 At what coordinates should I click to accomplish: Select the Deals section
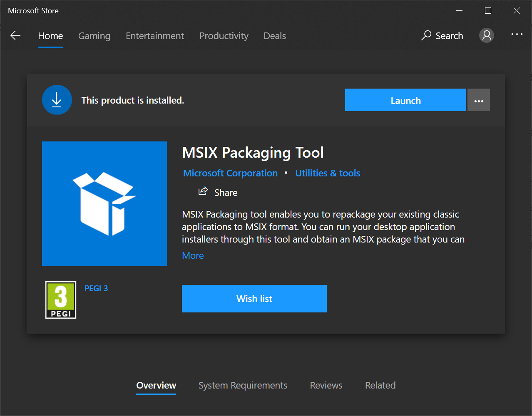coord(274,36)
